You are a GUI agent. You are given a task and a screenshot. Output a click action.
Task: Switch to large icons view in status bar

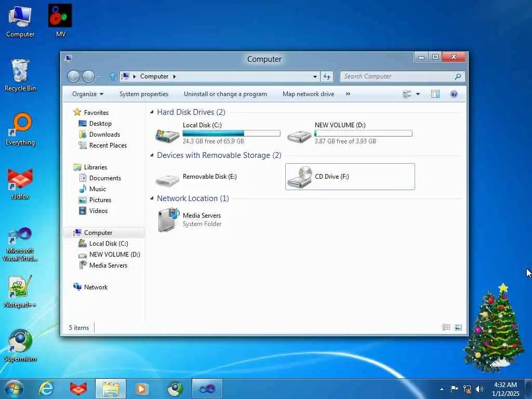click(x=458, y=327)
